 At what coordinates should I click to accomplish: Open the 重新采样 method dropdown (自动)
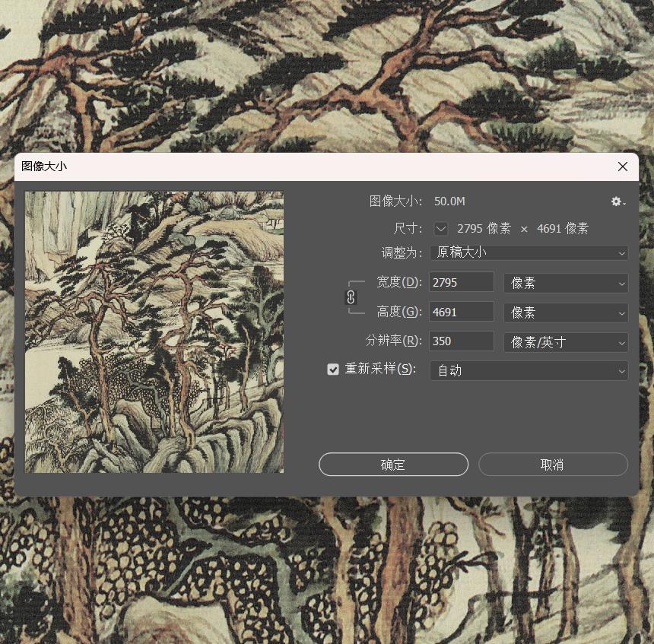[x=529, y=370]
